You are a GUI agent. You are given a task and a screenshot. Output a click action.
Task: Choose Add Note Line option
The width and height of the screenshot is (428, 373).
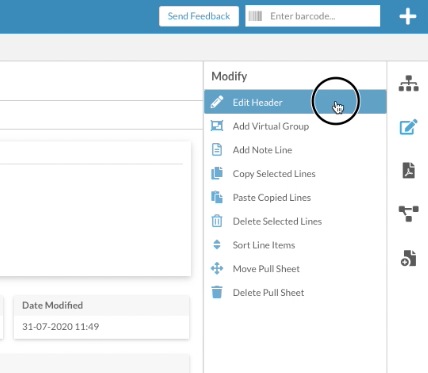coord(295,150)
